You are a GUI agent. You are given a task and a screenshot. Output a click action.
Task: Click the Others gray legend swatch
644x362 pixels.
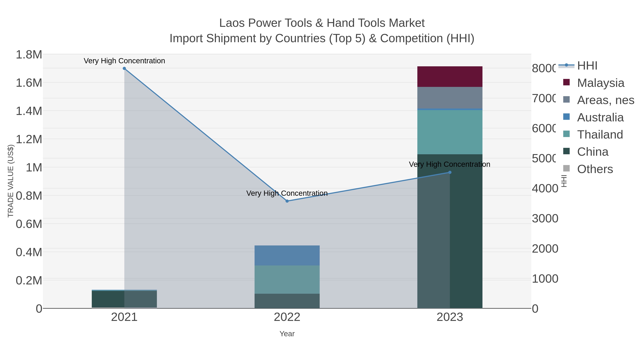(x=566, y=169)
